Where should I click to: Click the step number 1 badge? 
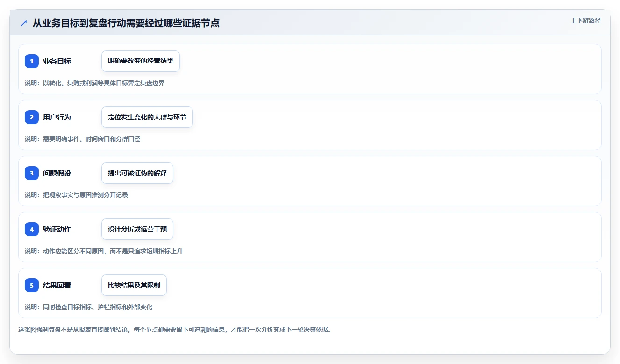click(32, 61)
